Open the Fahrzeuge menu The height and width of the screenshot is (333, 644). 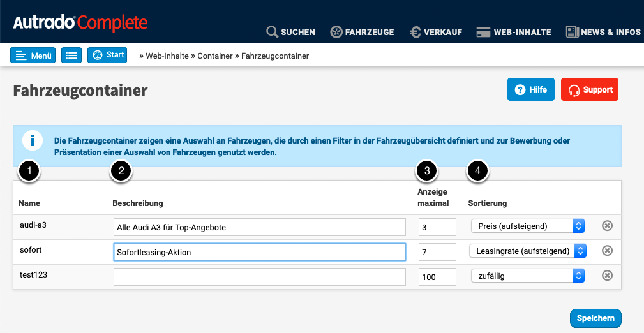click(x=362, y=32)
